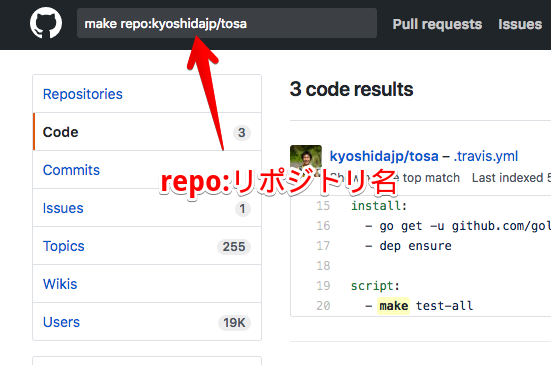Screen dimensions: 551x365
Task: Click line number 17 in the snippet
Action: 323,246
